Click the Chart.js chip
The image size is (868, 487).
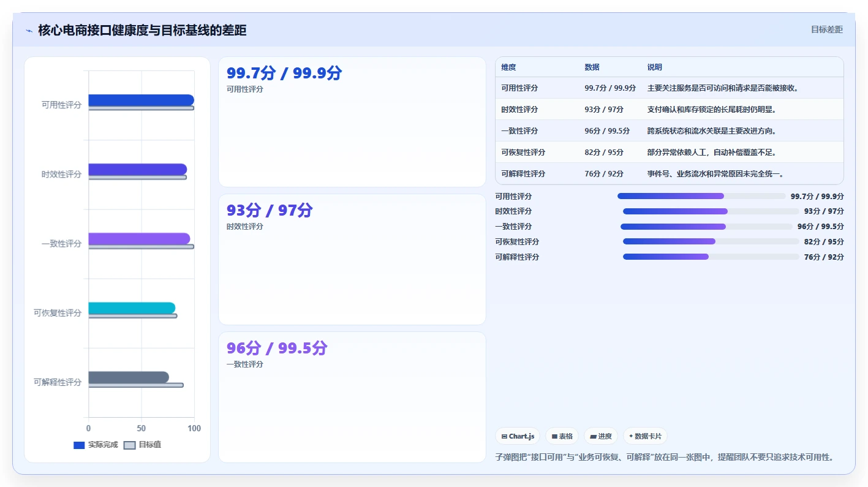click(x=518, y=436)
